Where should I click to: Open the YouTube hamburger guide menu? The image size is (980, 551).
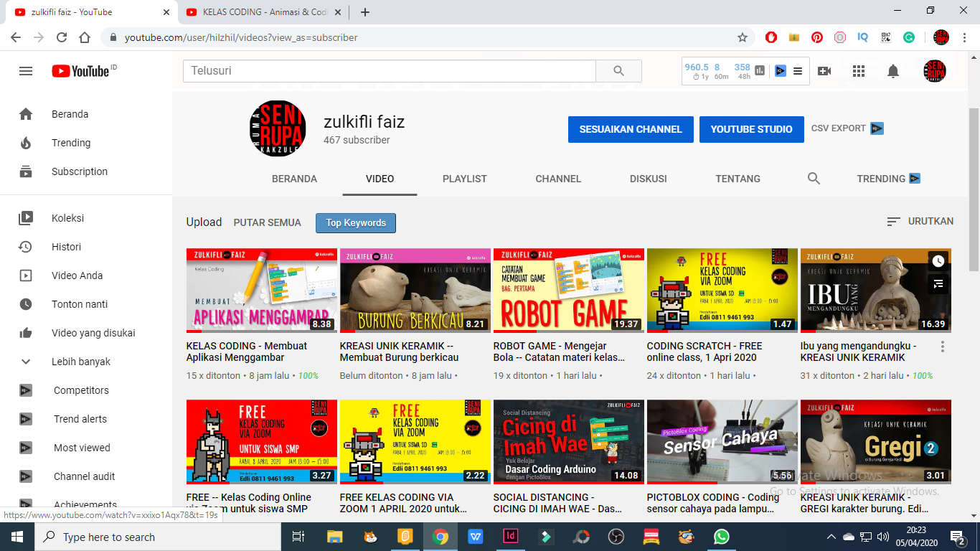pyautogui.click(x=26, y=71)
